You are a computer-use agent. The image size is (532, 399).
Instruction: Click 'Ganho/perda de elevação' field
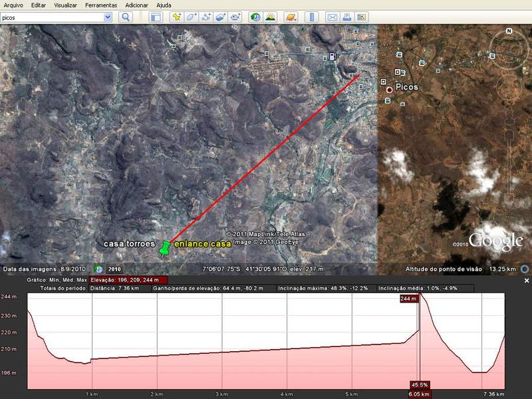[213, 289]
